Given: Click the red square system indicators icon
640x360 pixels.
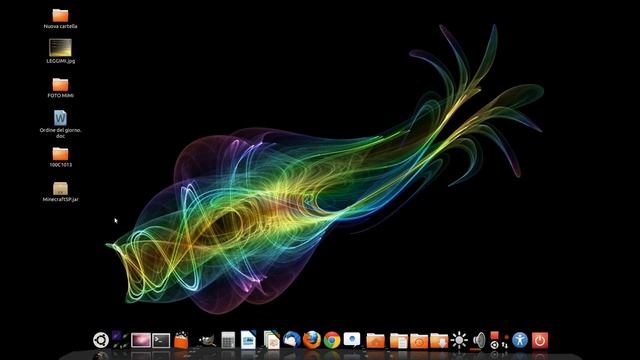Looking at the screenshot, I should pyautogui.click(x=499, y=340).
